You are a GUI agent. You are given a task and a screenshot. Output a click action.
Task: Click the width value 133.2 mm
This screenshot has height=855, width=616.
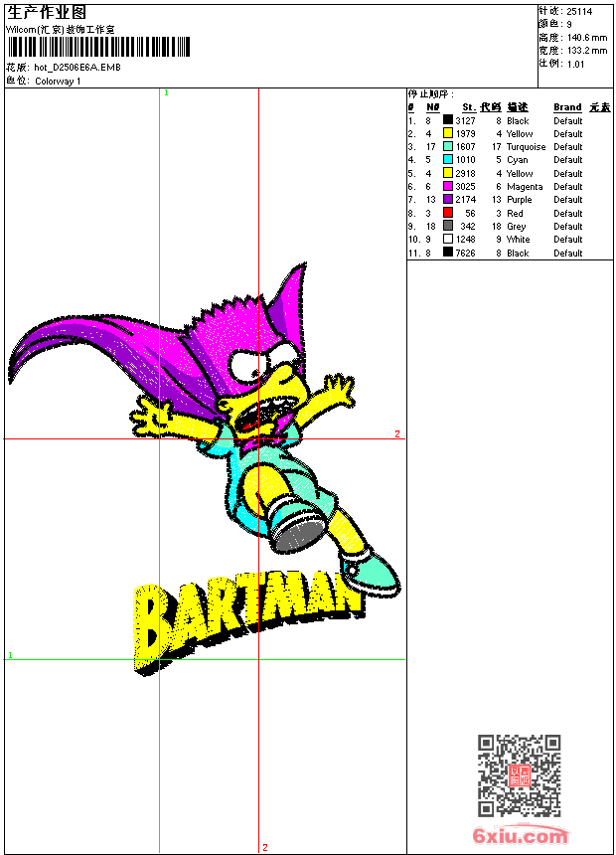(x=587, y=51)
